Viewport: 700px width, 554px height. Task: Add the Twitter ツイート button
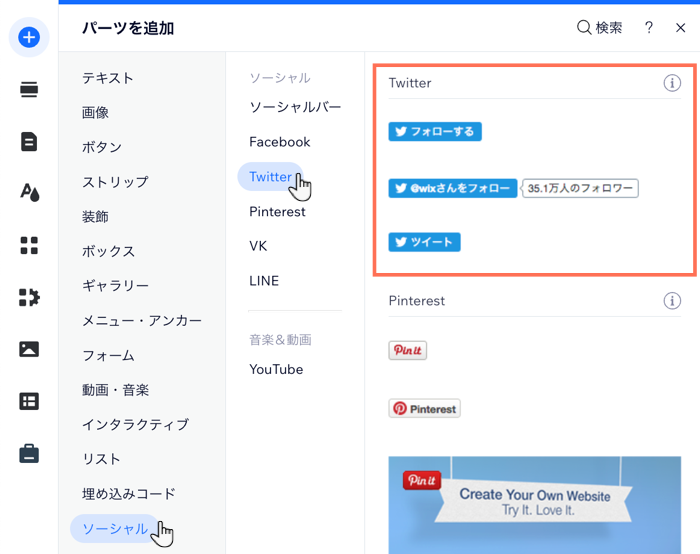coord(424,242)
